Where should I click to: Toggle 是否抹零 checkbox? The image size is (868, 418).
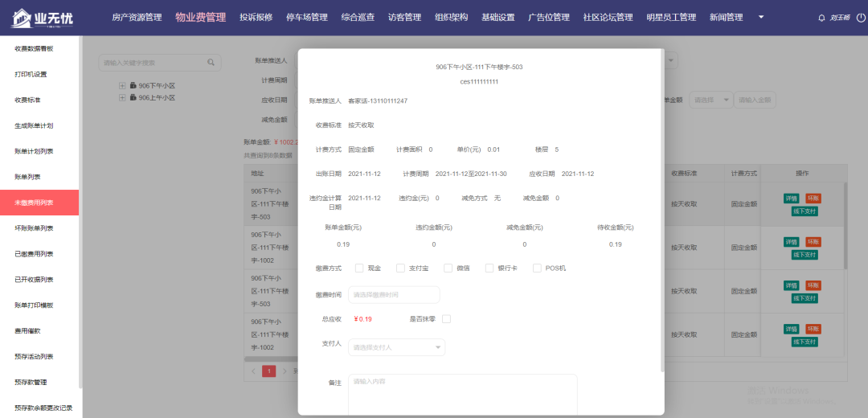(446, 319)
